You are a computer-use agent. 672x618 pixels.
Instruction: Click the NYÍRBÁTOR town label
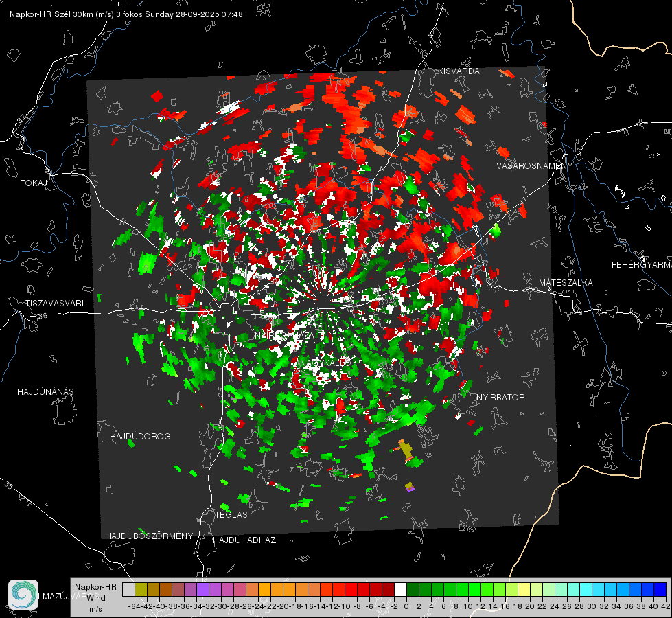(500, 397)
